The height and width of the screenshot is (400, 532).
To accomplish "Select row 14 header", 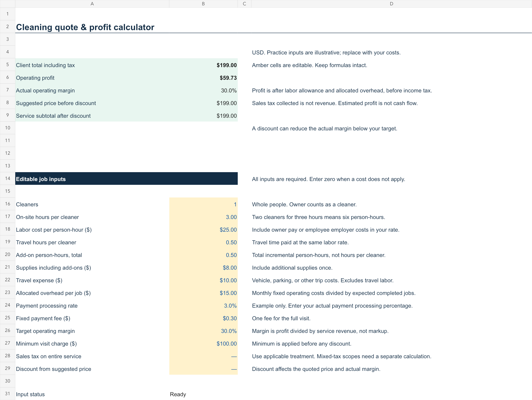I will [x=8, y=178].
